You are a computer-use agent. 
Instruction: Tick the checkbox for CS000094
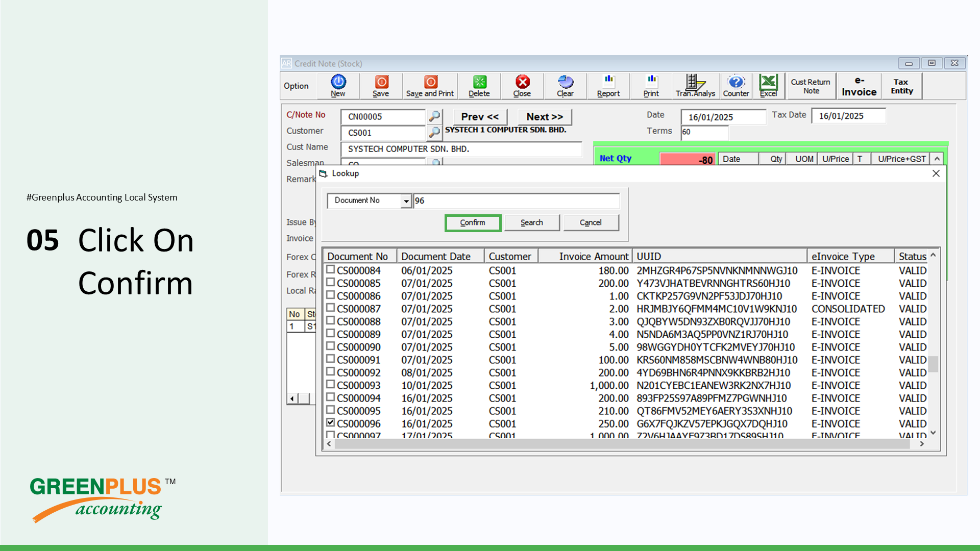pos(331,397)
